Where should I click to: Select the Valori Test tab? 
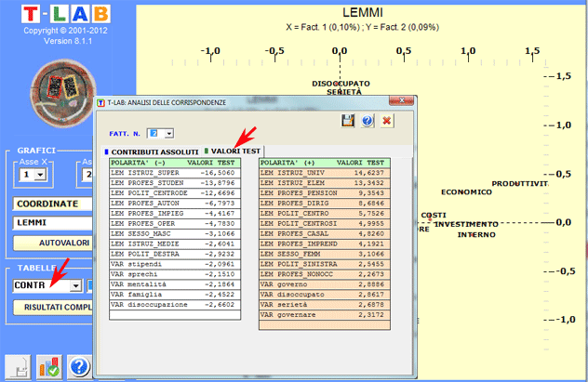coord(232,151)
